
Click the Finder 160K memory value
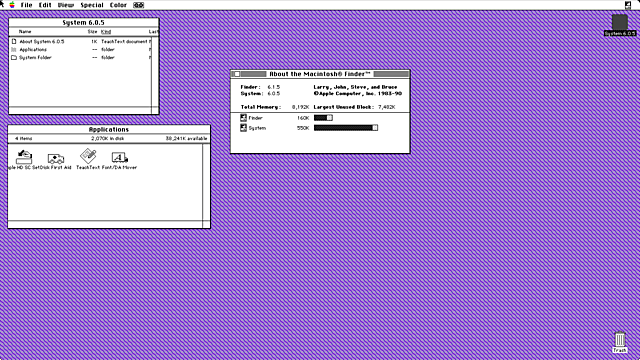click(303, 118)
